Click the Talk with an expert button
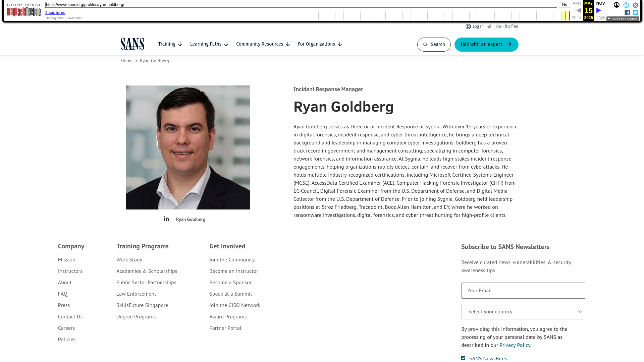The image size is (644, 362). click(486, 44)
